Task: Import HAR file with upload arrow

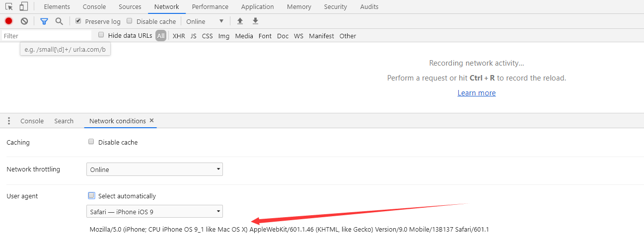Action: (240, 21)
